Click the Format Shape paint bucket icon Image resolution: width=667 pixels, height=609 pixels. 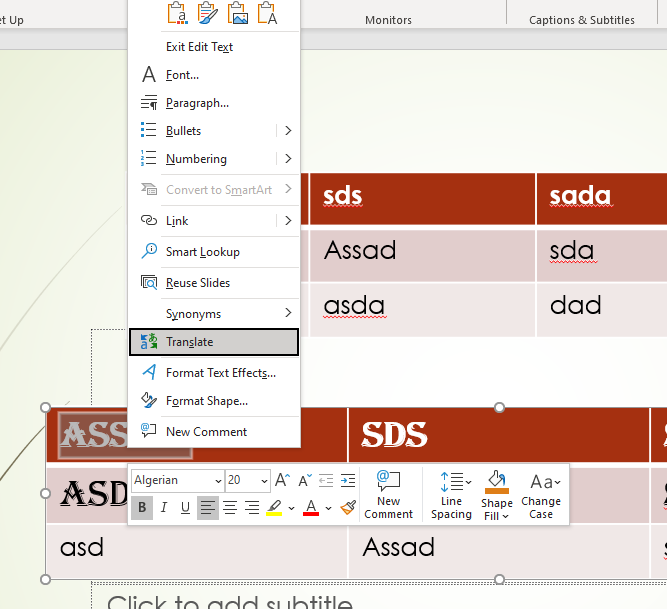(x=149, y=400)
